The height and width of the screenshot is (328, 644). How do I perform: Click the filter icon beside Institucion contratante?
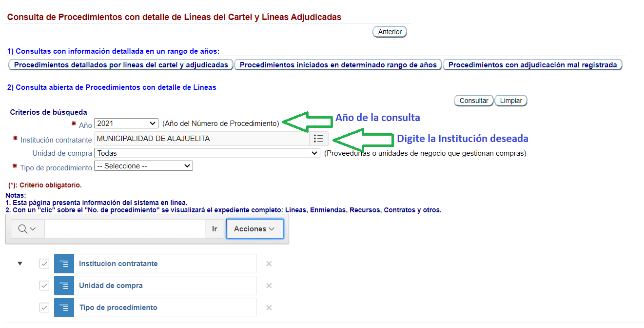(64, 263)
